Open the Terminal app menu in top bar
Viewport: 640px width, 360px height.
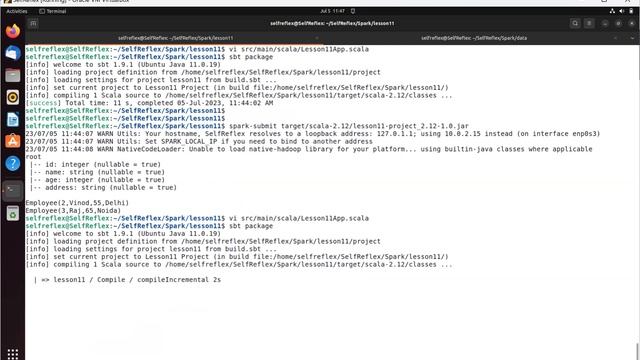point(53,11)
